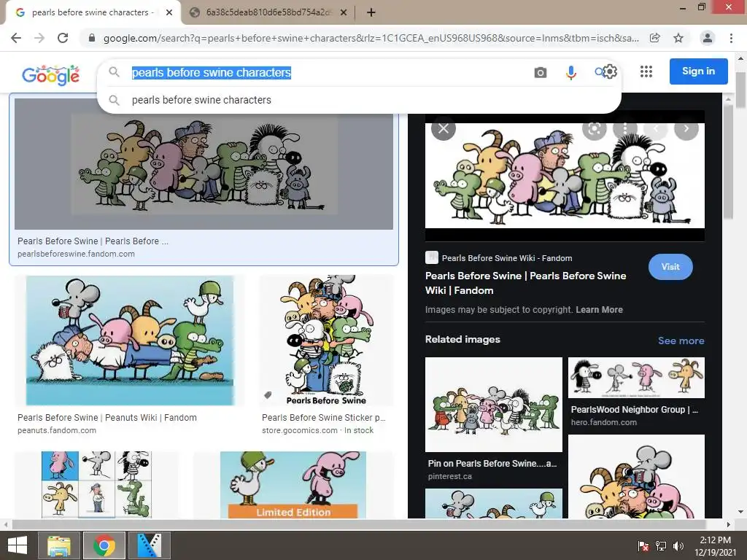Click peanuts.fandom.com source text
The image size is (747, 560).
57,430
